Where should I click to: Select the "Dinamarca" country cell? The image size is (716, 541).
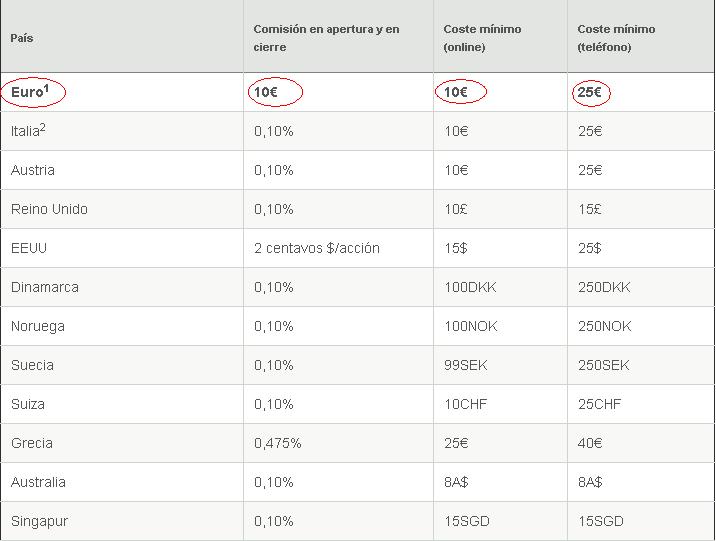pyautogui.click(x=44, y=287)
